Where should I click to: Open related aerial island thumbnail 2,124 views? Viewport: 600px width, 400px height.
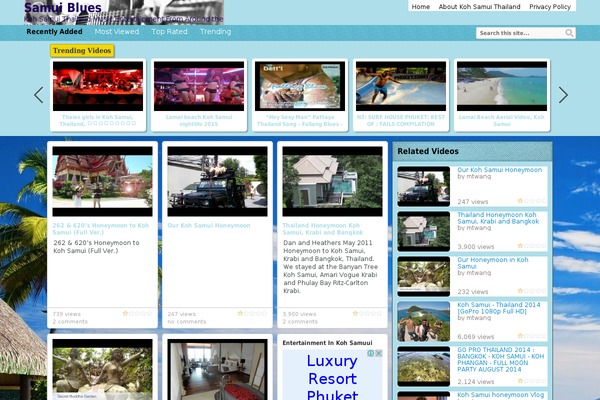pyautogui.click(x=424, y=367)
